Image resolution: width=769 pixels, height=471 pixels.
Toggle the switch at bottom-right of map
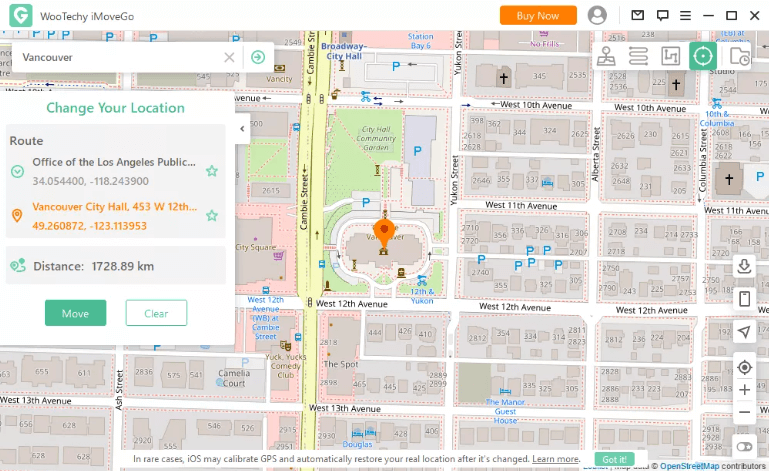(x=744, y=445)
